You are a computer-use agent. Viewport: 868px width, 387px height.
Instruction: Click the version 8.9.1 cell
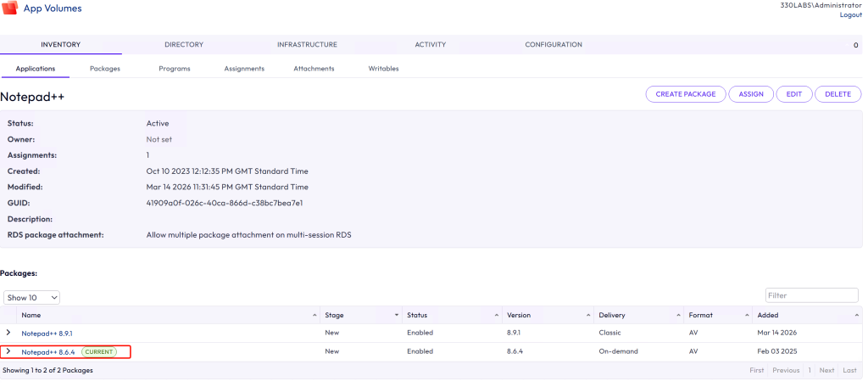[x=515, y=333]
